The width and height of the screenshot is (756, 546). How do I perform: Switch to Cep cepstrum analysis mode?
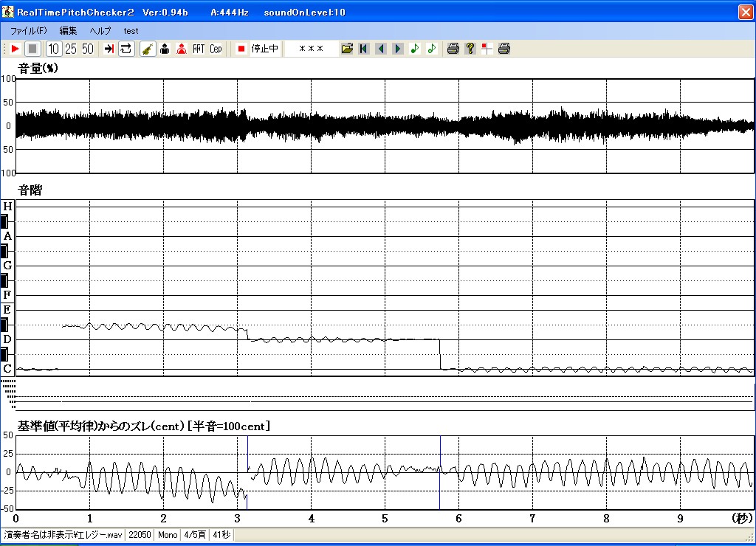click(216, 49)
